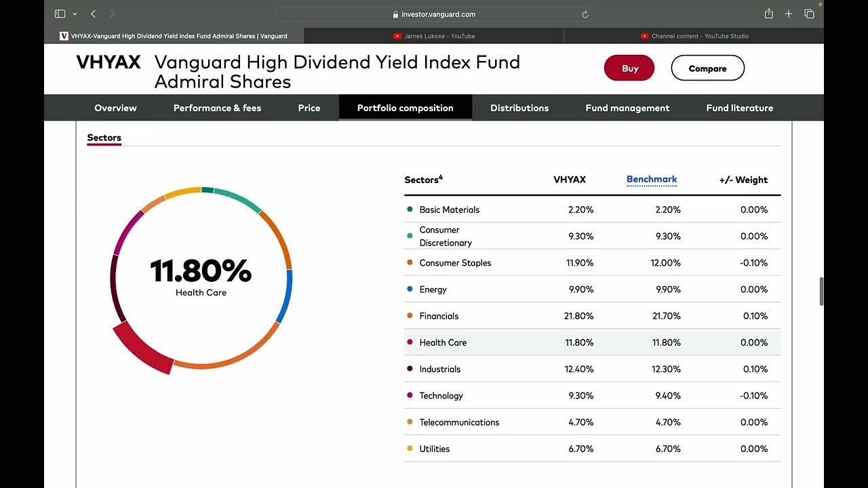Click the page's vertical scrollbar thumb
Screen dimensions: 868x488
pyautogui.click(x=822, y=291)
